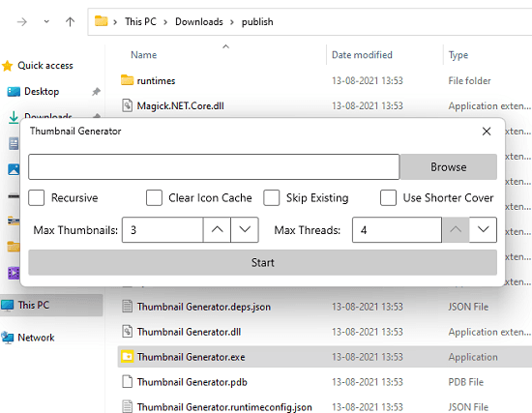Expand the chevron before This PC breadcrumb
532x413 pixels.
(115, 22)
